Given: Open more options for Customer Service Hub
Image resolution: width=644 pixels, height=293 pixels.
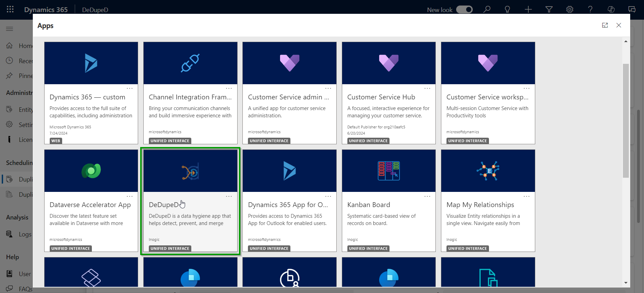Looking at the screenshot, I should [427, 88].
